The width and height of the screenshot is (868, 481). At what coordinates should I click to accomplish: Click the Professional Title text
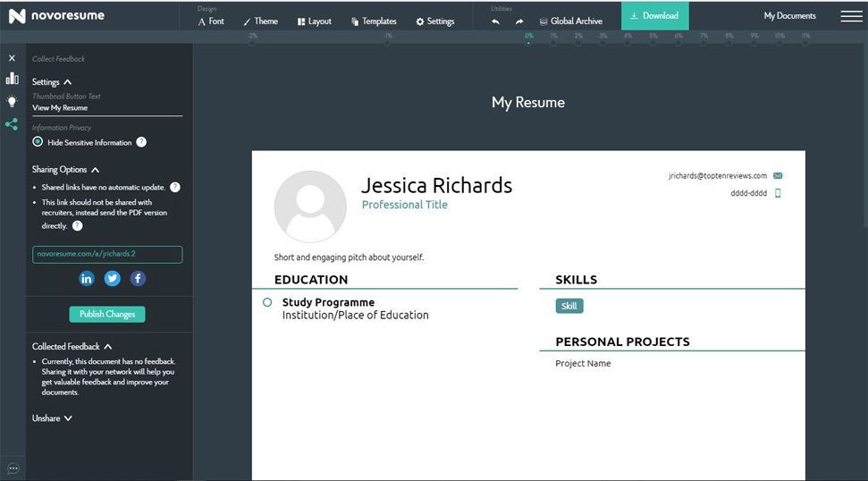405,205
